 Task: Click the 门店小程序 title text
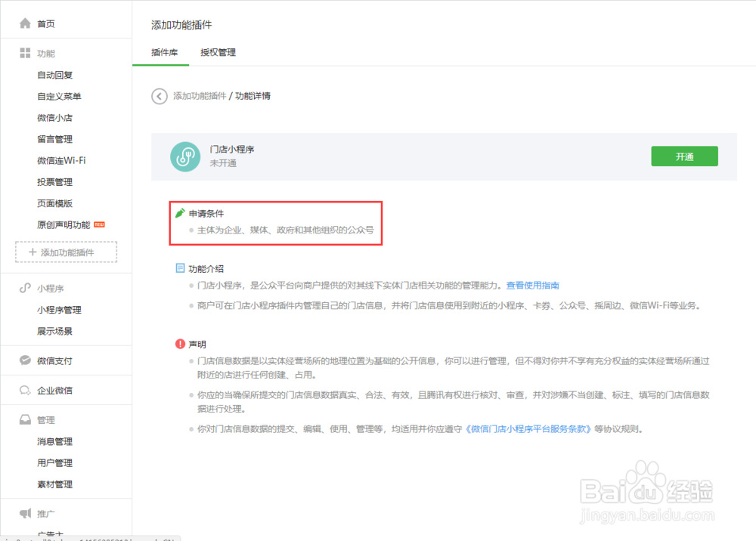coord(232,150)
